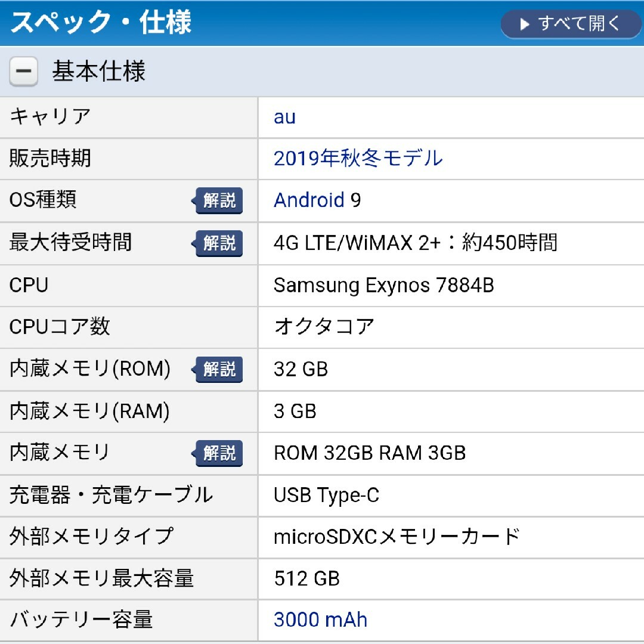
Task: Click the OS種類 row label
Action: (43, 200)
